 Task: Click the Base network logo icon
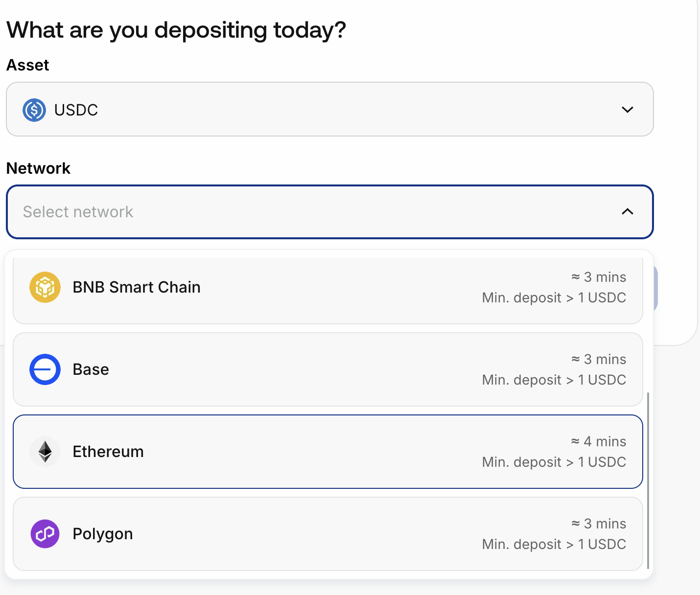[x=45, y=369]
